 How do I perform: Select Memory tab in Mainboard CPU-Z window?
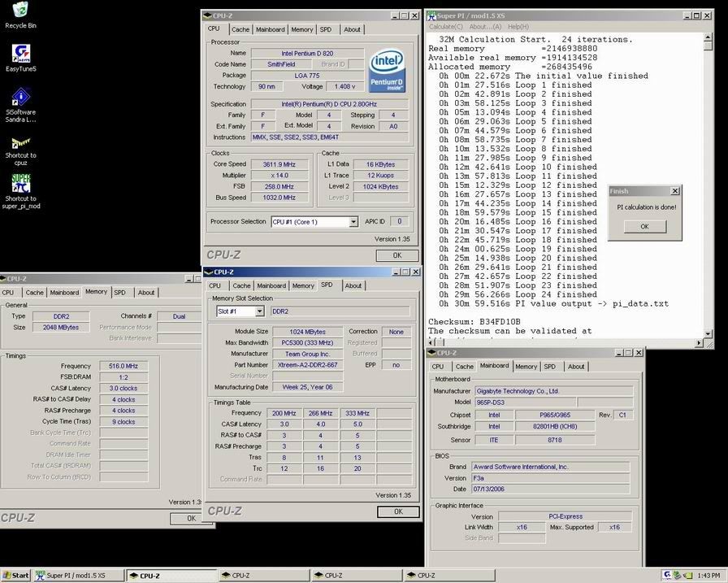point(526,367)
